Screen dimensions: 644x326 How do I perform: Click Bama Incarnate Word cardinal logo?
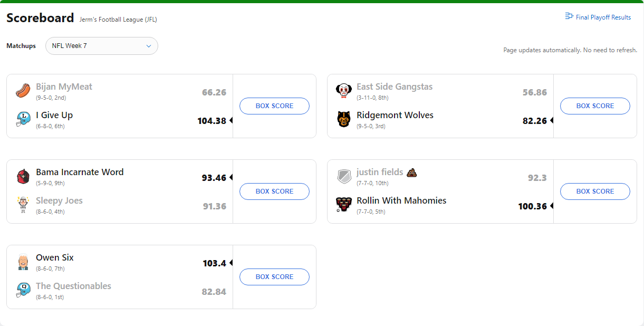pos(23,176)
